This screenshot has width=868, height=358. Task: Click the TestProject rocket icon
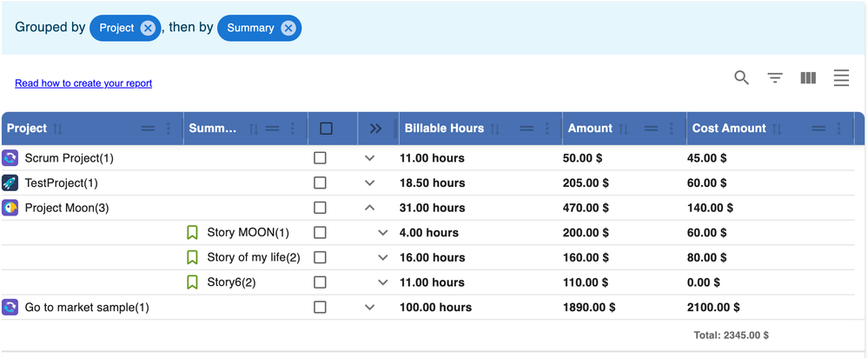10,183
